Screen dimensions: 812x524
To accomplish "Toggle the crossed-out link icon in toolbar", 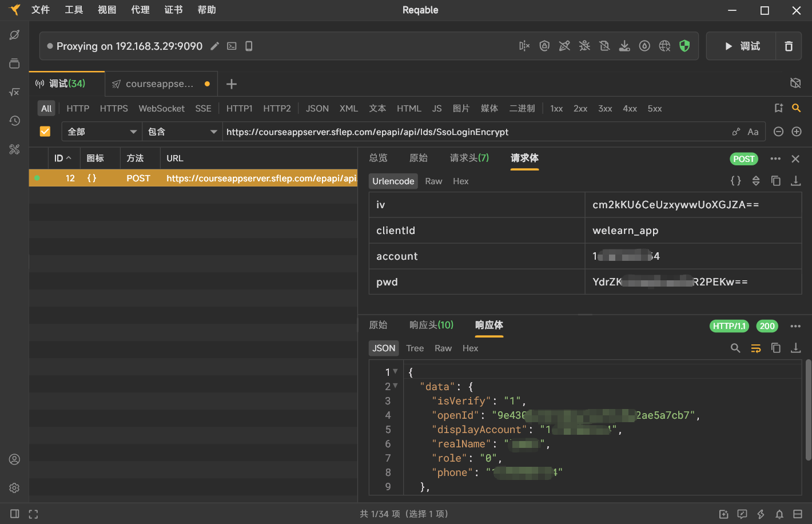I will 564,46.
